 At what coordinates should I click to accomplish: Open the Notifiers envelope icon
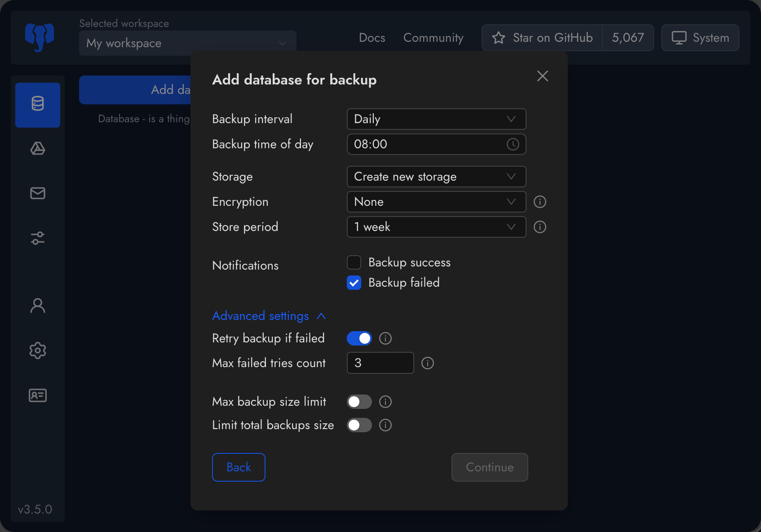[x=38, y=193]
